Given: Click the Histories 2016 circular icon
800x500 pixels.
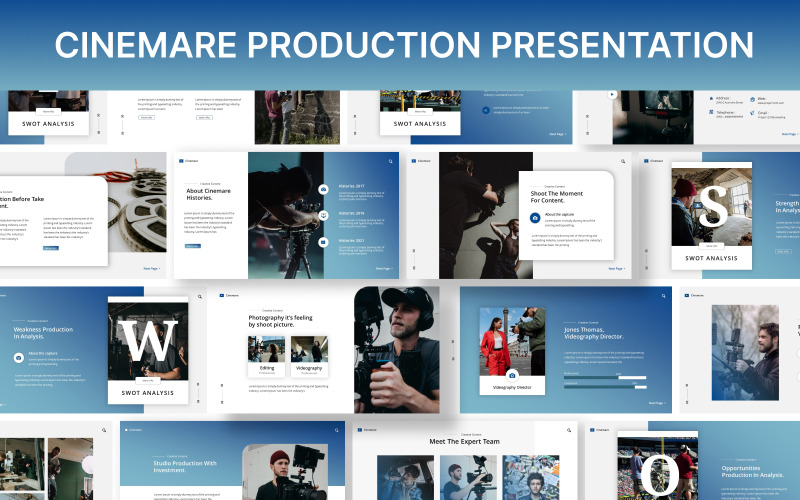Looking at the screenshot, I should [324, 215].
